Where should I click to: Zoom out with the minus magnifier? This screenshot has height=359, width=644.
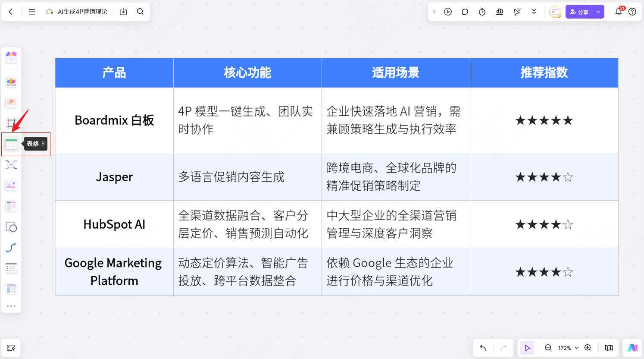(x=548, y=348)
